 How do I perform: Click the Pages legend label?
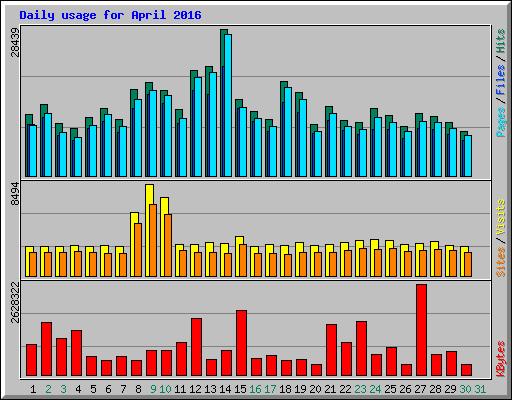point(501,122)
